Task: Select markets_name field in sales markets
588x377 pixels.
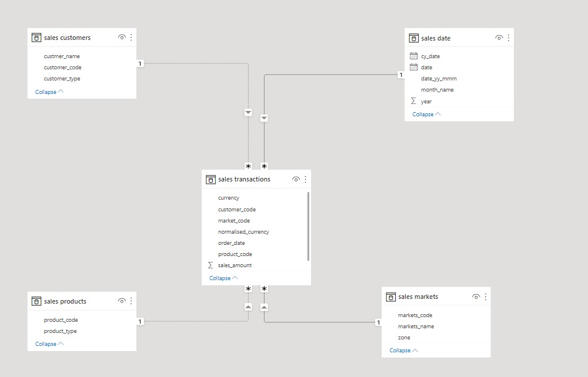Action: [x=416, y=326]
